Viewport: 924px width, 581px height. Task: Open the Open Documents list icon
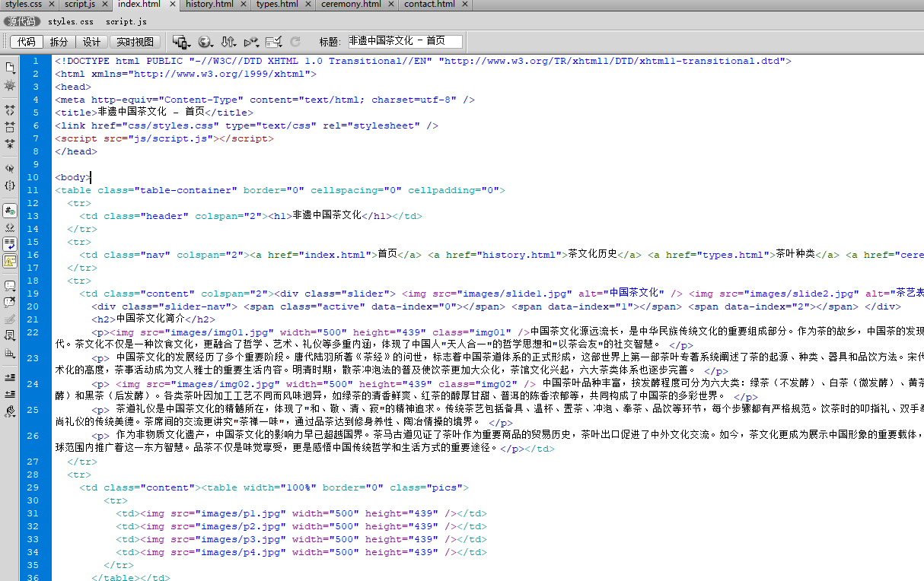coord(10,68)
